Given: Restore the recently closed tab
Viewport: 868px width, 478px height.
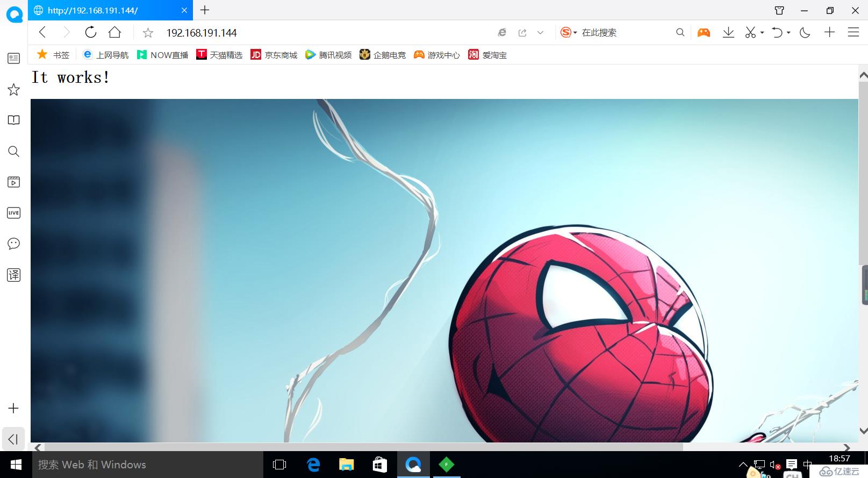Looking at the screenshot, I should pos(777,33).
